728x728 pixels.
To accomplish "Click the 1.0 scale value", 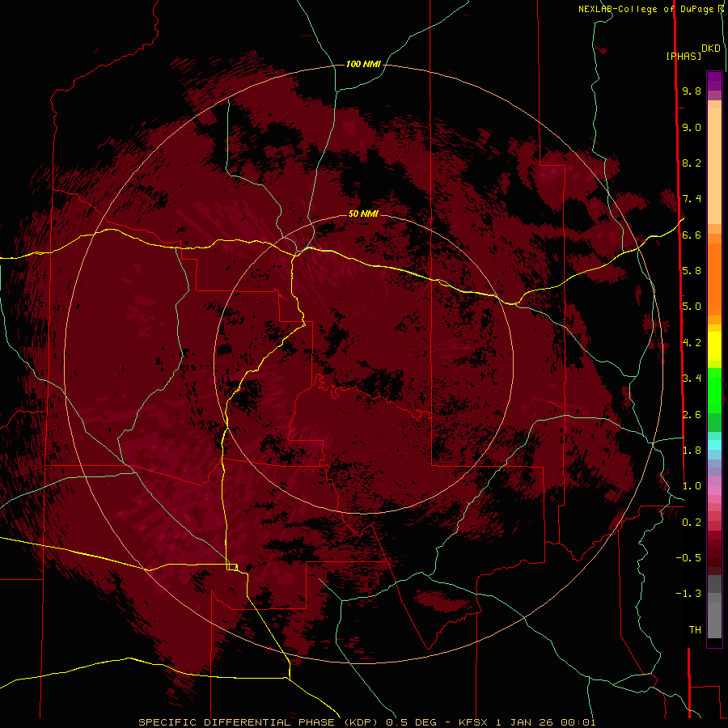I will coord(692,486).
